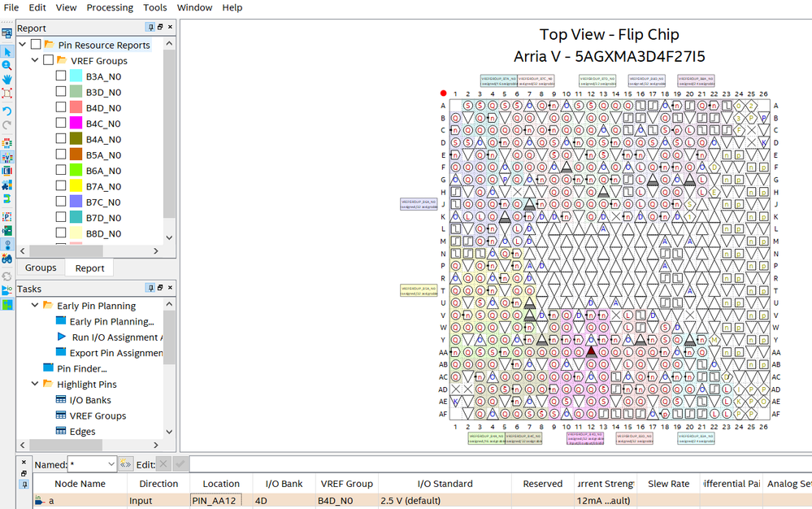The width and height of the screenshot is (812, 509).
Task: Select the B7C_N0 purple color swatch
Action: (76, 202)
